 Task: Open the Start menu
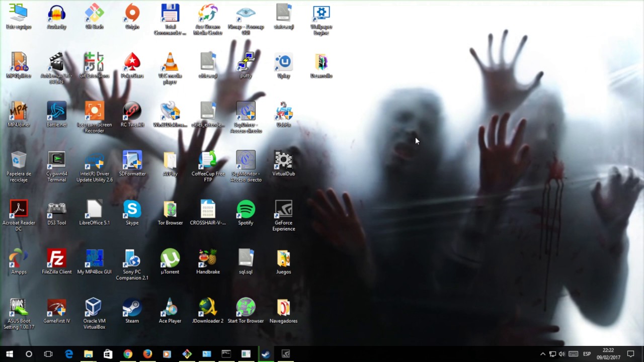[10, 354]
